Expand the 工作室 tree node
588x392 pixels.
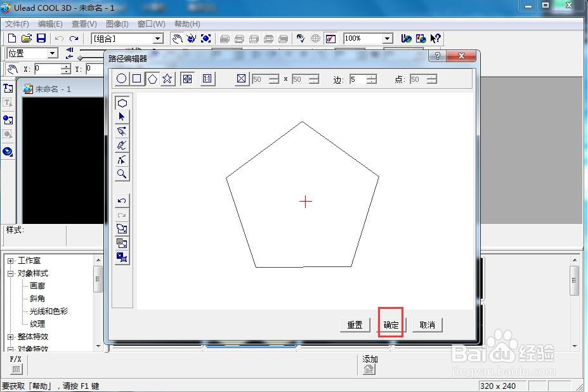coord(11,261)
